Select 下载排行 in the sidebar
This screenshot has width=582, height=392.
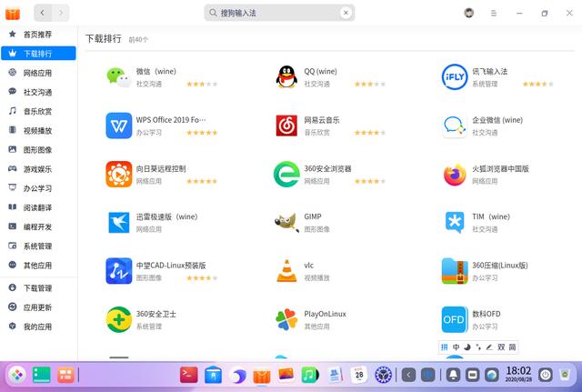(x=38, y=54)
